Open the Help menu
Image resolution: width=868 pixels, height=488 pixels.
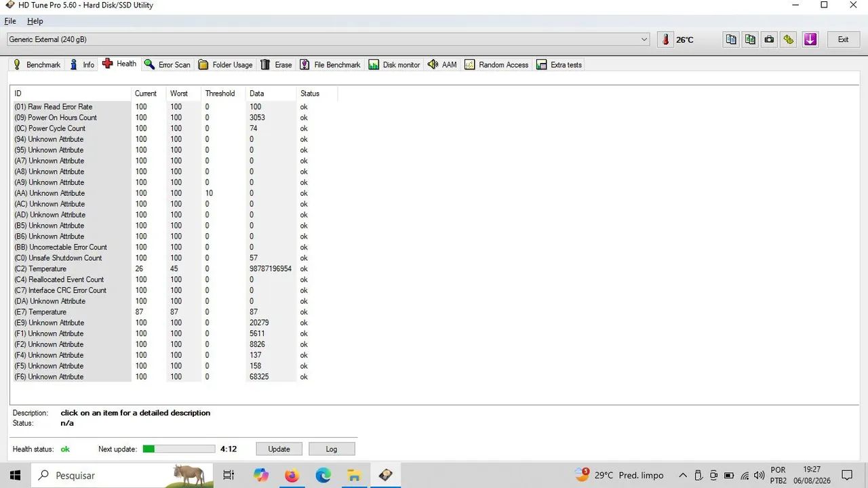[35, 21]
